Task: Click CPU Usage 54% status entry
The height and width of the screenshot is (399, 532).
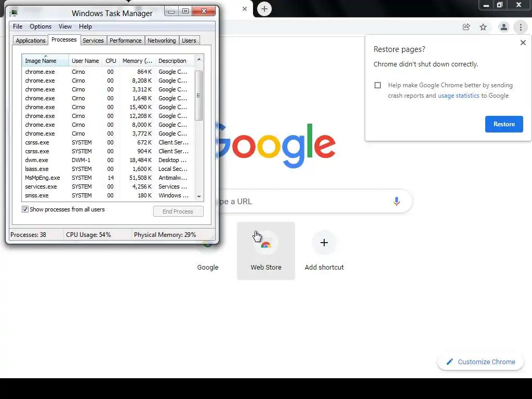Action: pyautogui.click(x=88, y=235)
